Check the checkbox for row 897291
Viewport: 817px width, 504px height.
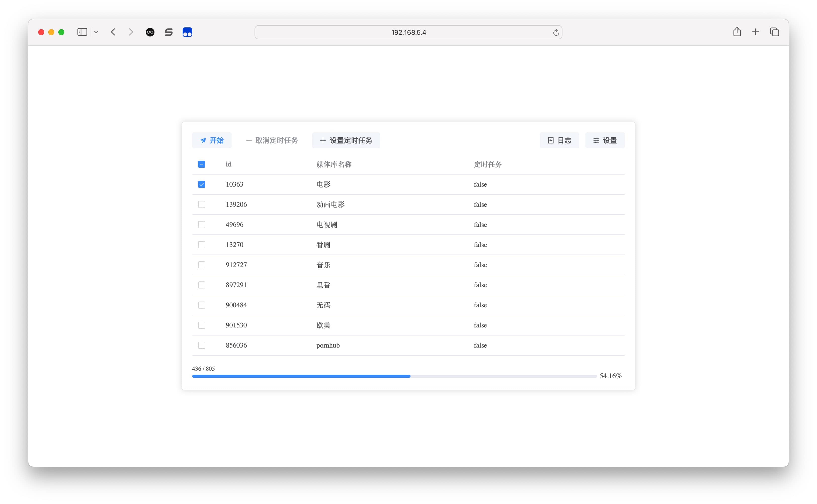coord(202,285)
